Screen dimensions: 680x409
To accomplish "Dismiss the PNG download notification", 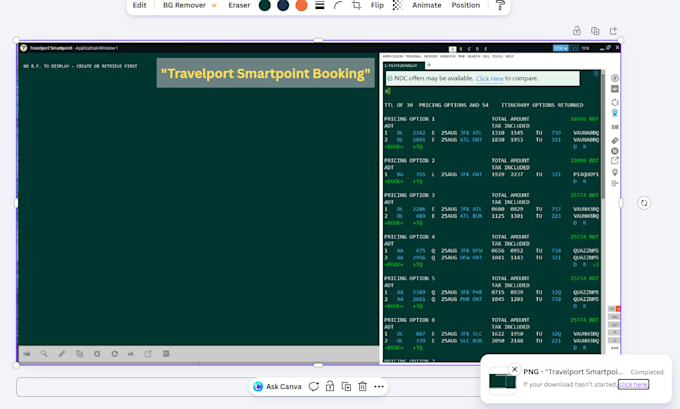I will coord(514,369).
